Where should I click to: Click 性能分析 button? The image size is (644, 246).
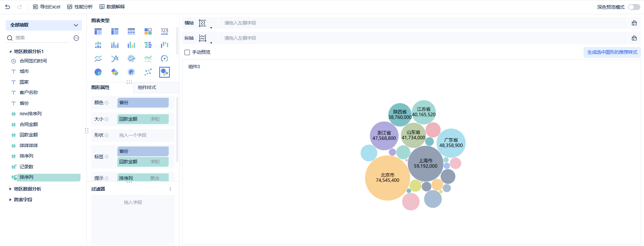[80, 7]
